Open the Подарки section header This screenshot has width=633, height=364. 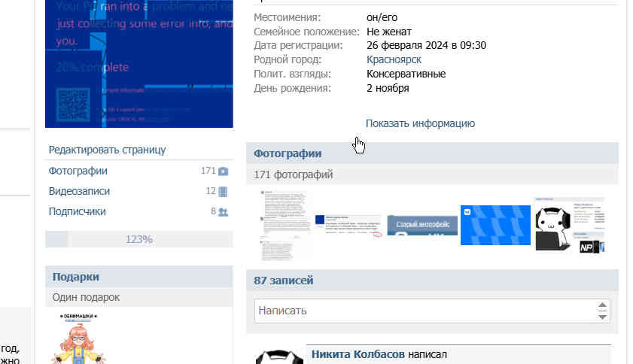(76, 277)
